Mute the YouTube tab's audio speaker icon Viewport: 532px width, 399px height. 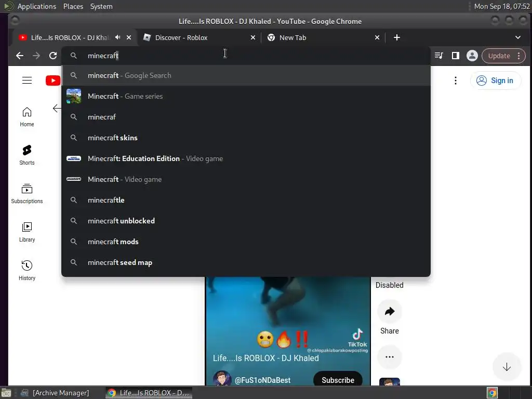coord(117,37)
